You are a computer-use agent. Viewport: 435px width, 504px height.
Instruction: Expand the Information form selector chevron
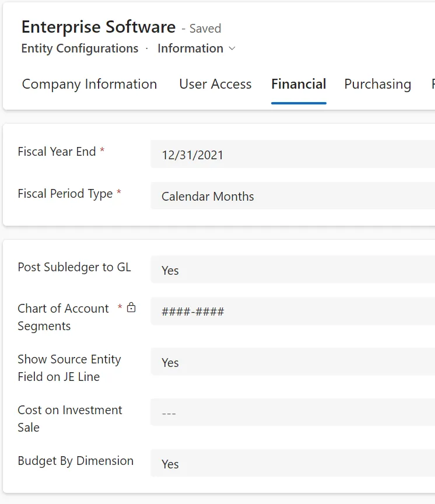point(232,48)
